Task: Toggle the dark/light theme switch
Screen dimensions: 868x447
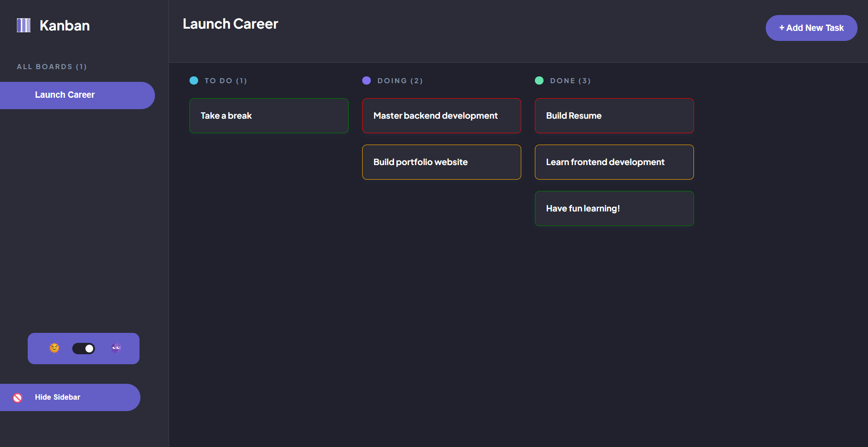Action: [84, 348]
